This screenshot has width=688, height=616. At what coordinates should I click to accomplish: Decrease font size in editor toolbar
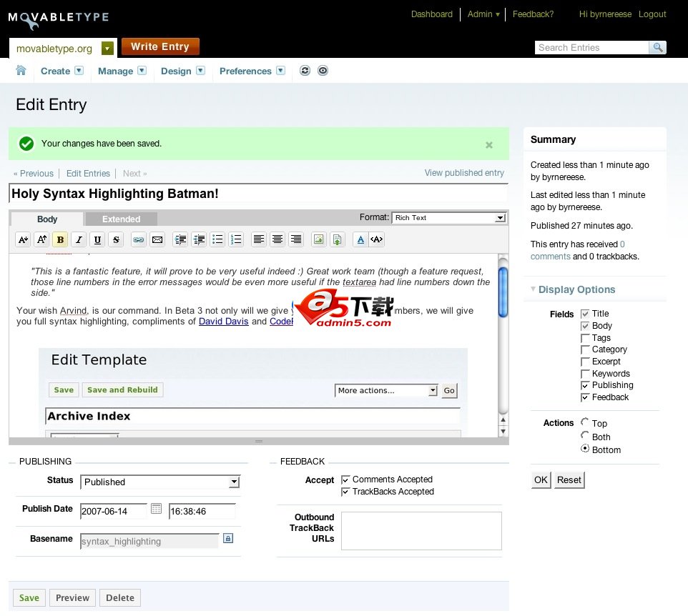tap(24, 239)
